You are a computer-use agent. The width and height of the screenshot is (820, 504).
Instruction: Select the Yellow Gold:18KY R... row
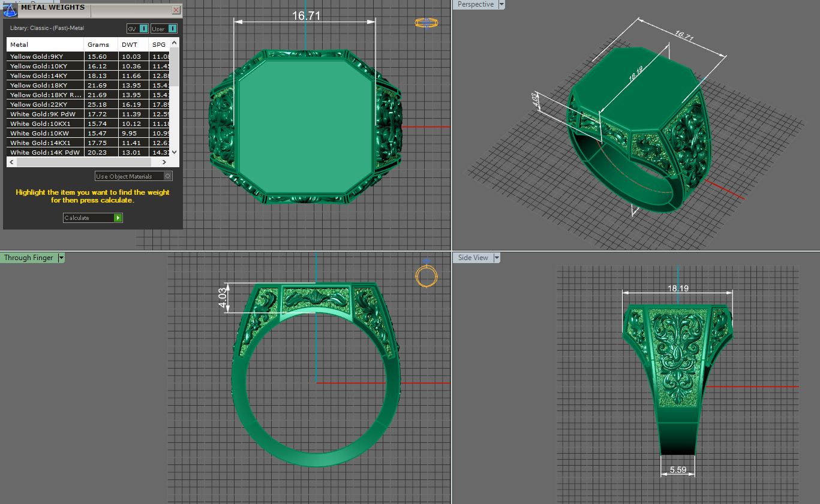pos(89,95)
